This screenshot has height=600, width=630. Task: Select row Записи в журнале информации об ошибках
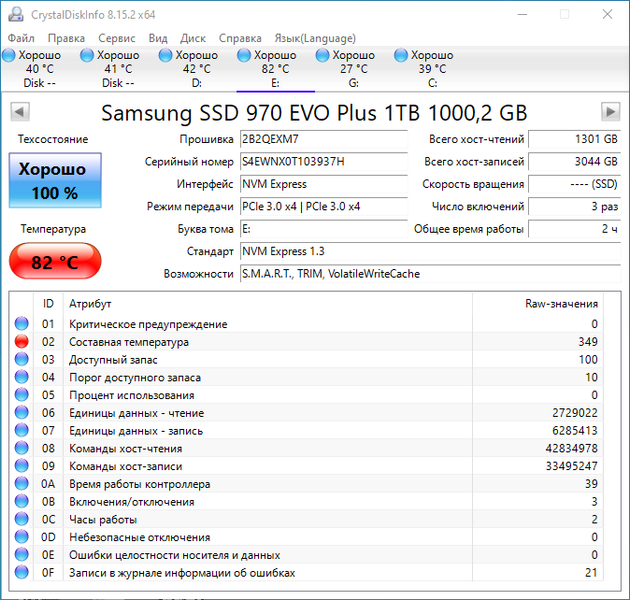306,572
